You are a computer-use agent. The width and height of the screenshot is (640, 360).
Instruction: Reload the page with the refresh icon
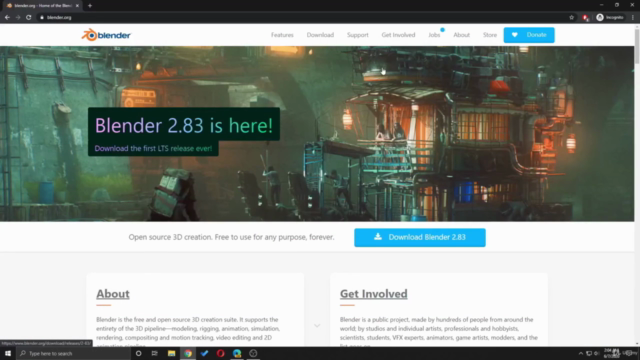(x=29, y=17)
